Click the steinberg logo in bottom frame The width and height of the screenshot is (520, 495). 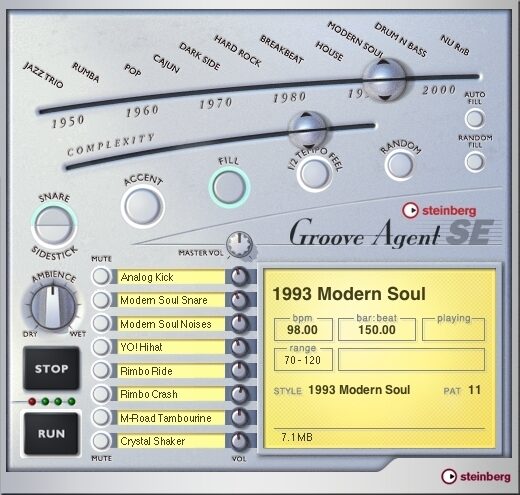pyautogui.click(x=476, y=477)
